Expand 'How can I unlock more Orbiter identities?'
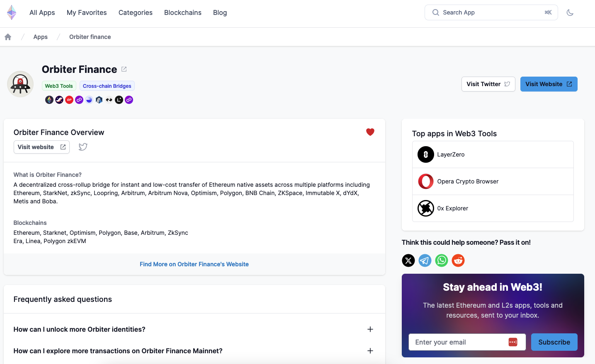The height and width of the screenshot is (364, 595). [194, 329]
